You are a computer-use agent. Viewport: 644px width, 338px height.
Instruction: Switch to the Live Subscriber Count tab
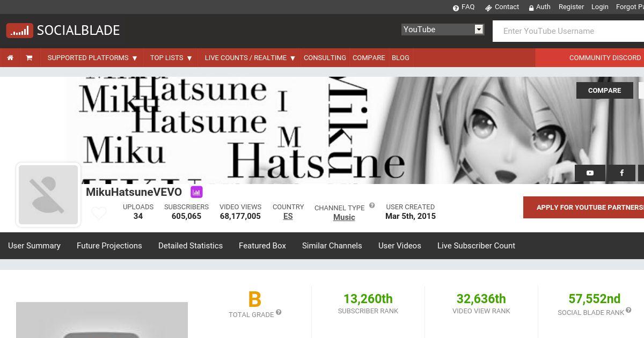click(x=476, y=246)
